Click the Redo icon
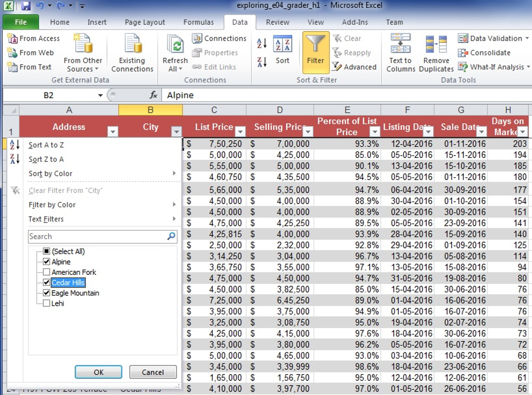Viewport: 532px width, 395px height. tap(60, 5)
